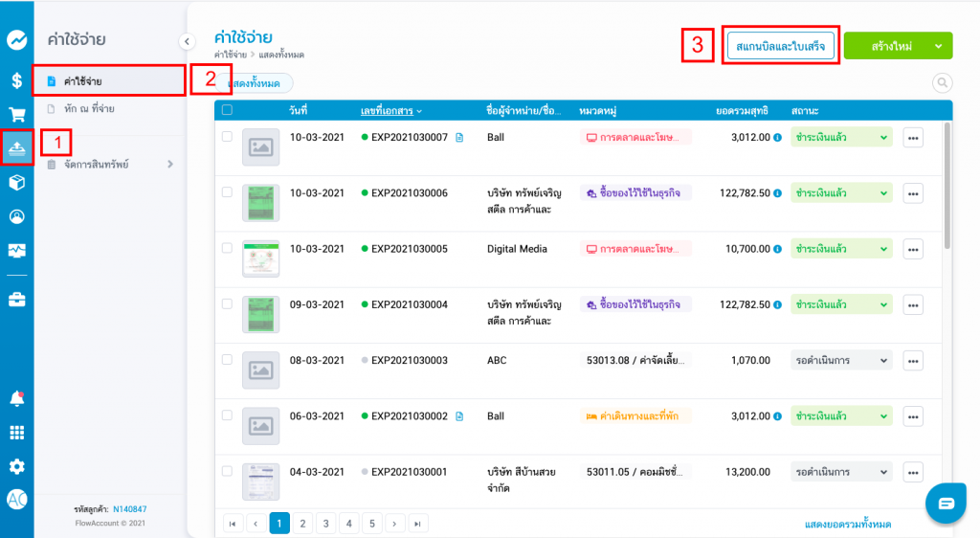Open the apps grid icon
Screen dimensions: 980x538
[16, 432]
